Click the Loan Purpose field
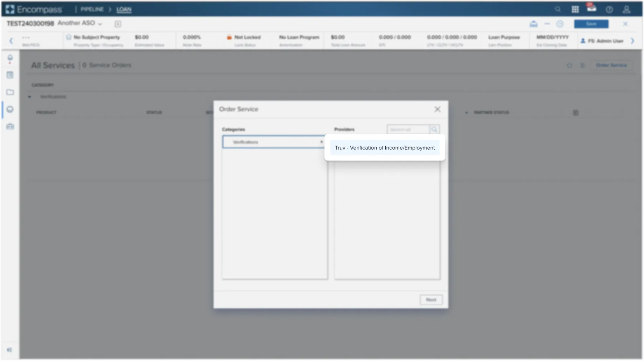The image size is (644, 361). tap(504, 37)
